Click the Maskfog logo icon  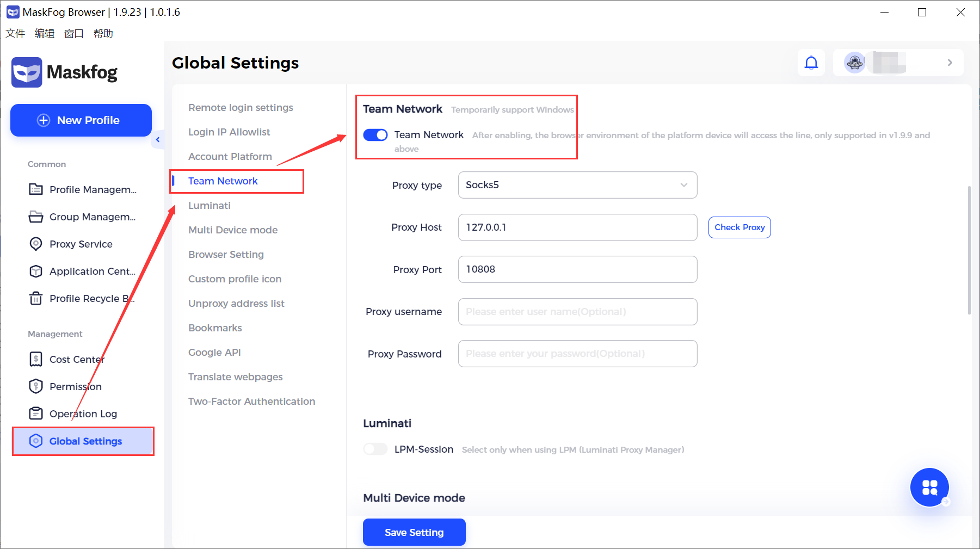point(27,72)
